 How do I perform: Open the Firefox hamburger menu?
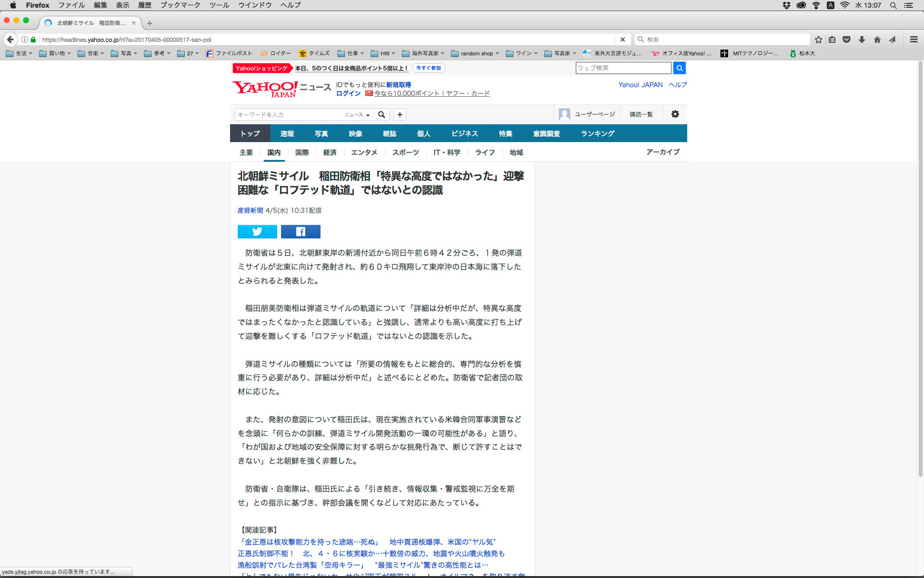[x=913, y=39]
